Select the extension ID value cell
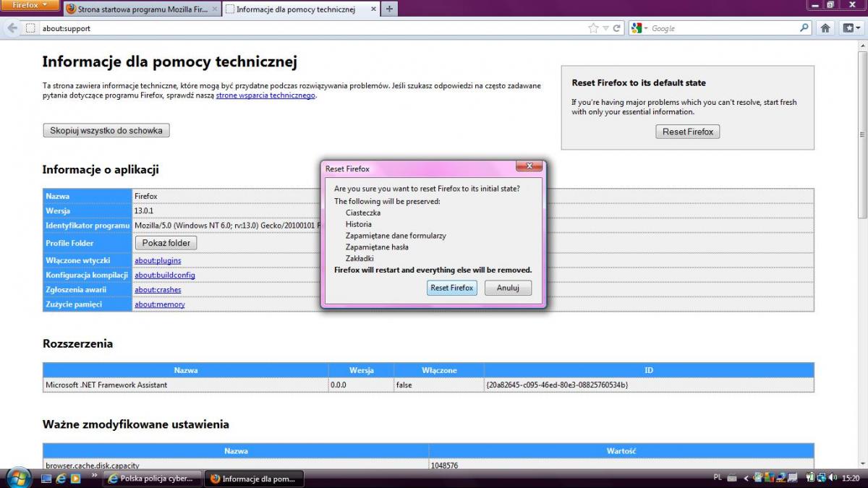The width and height of the screenshot is (868, 488). [649, 385]
